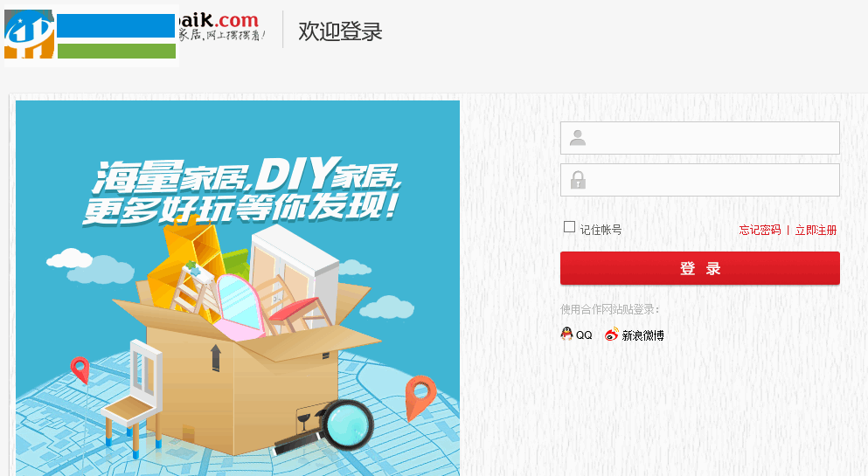Toggle the 记住帐号 checkbox
868x476 pixels.
click(569, 227)
